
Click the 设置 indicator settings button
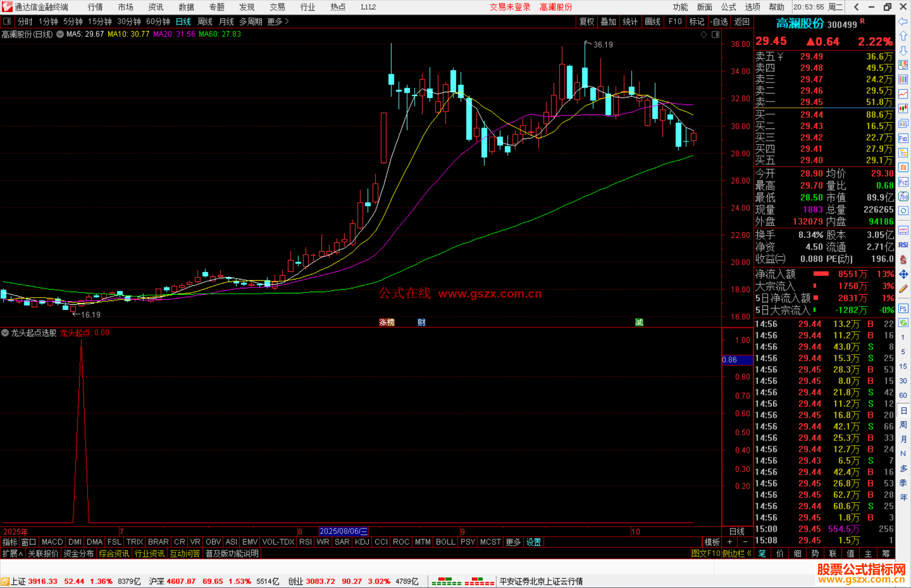[x=534, y=542]
